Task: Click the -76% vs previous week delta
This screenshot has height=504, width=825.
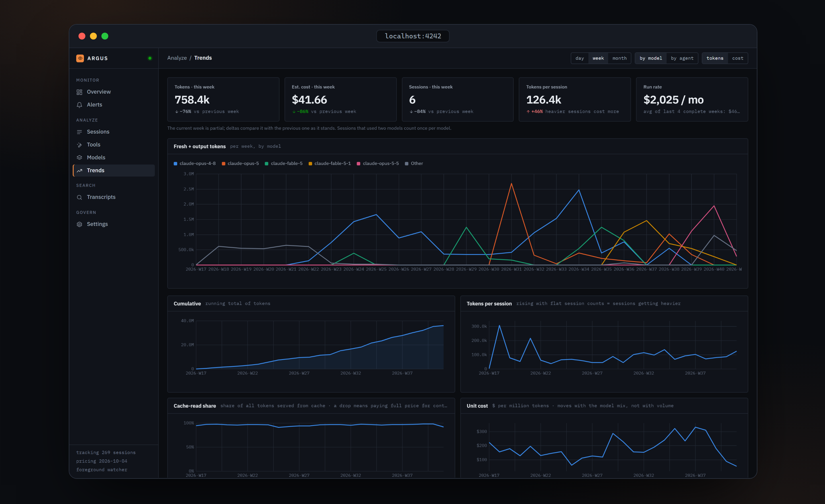Action: click(207, 111)
